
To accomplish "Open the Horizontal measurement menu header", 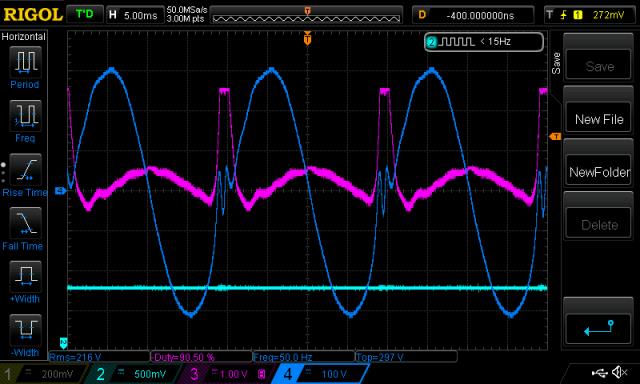I will pyautogui.click(x=24, y=37).
